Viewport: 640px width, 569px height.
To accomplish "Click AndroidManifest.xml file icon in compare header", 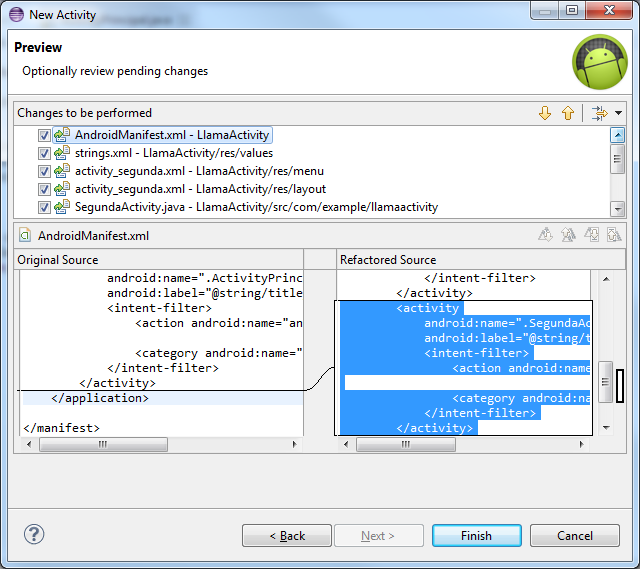I will pos(26,236).
